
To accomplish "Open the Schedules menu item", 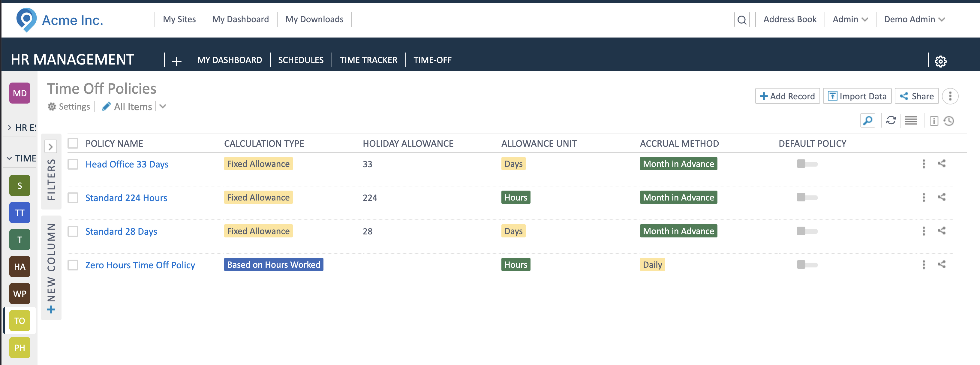I will (x=301, y=60).
